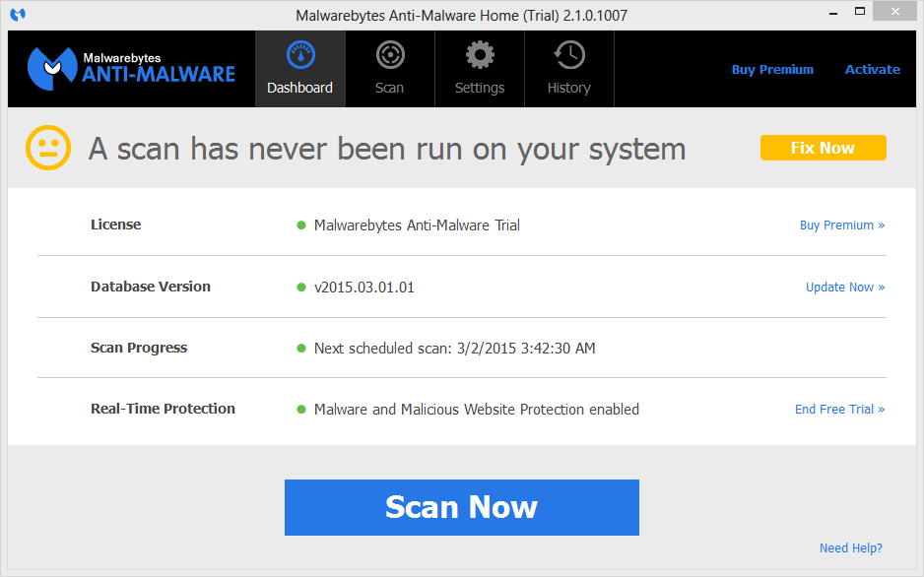Start scanning with the Scan Now button
Image resolution: width=924 pixels, height=577 pixels.
click(461, 507)
